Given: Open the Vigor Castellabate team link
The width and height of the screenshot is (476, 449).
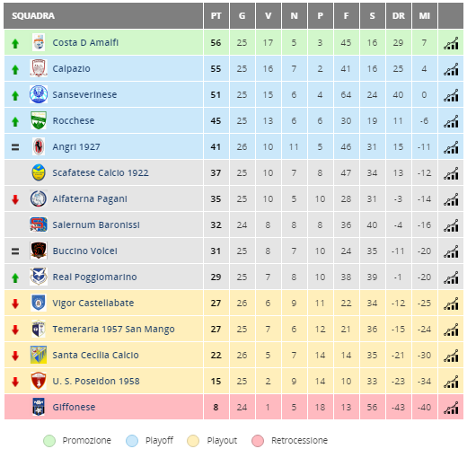Looking at the screenshot, I should [x=93, y=303].
